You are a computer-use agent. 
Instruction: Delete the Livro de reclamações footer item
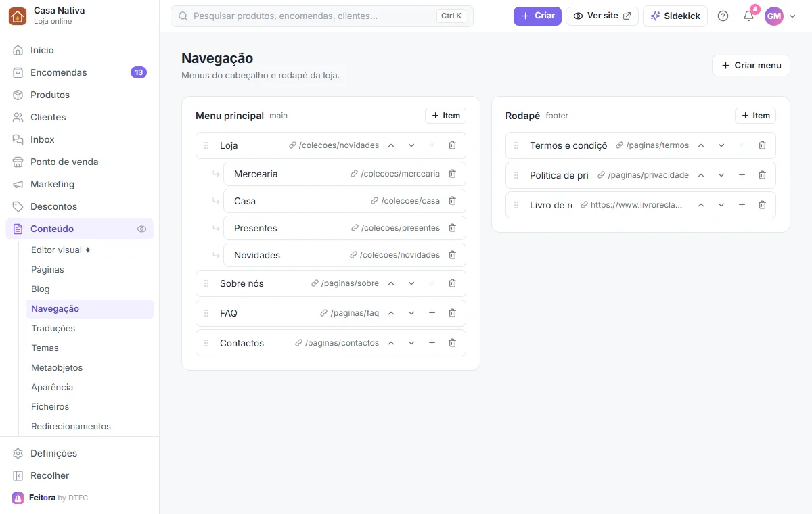point(762,205)
